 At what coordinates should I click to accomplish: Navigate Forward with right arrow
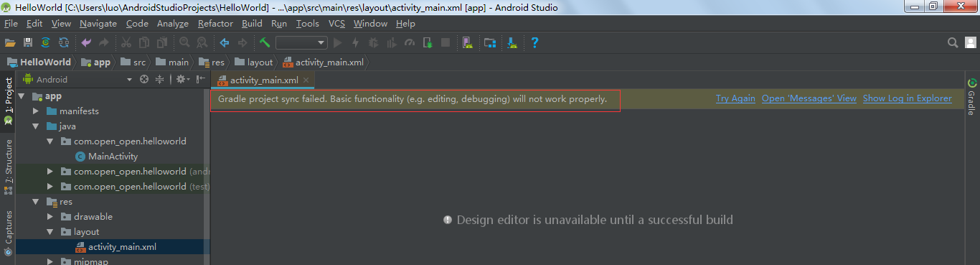pos(242,43)
